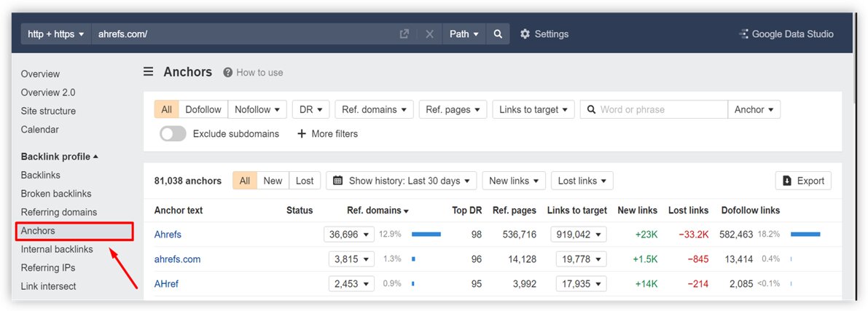Open the Ref. domains filter dropdown
This screenshot has height=311, width=868.
[x=374, y=109]
